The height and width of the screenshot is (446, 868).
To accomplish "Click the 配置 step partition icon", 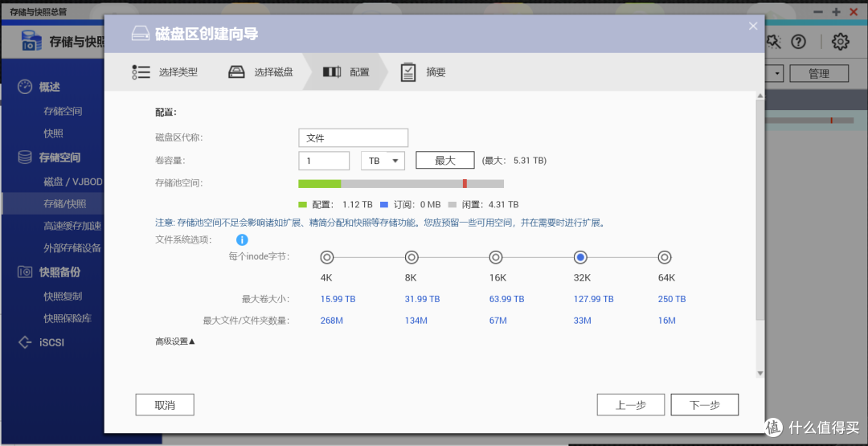I will pos(332,72).
